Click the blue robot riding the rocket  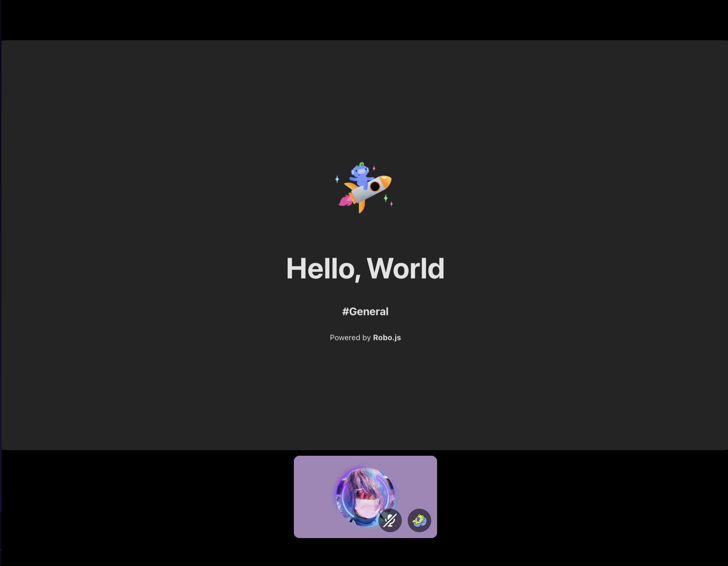360,176
